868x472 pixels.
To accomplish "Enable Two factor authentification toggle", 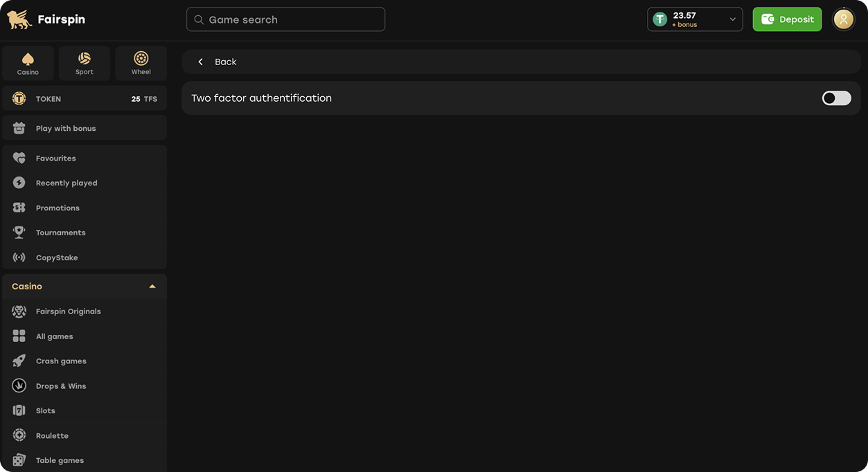I will [x=836, y=98].
